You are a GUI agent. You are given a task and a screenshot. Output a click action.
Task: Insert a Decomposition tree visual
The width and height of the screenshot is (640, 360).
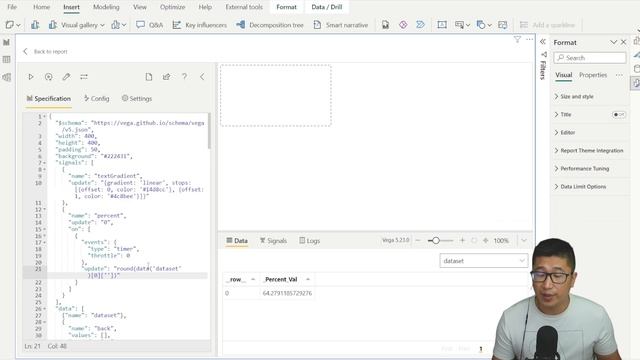coord(270,25)
